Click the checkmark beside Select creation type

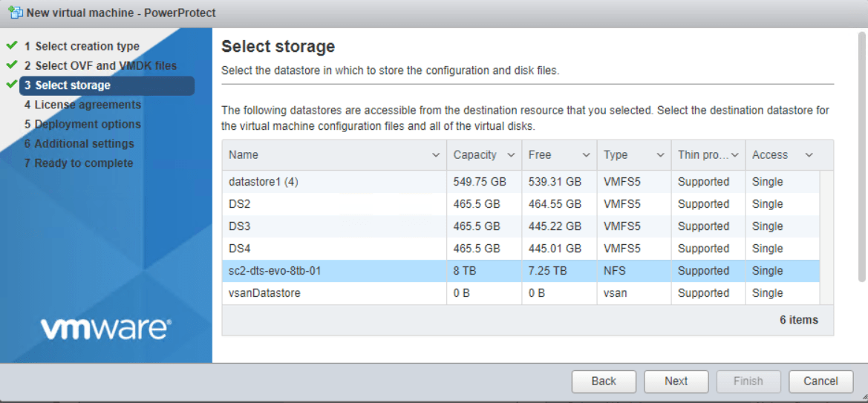click(12, 46)
